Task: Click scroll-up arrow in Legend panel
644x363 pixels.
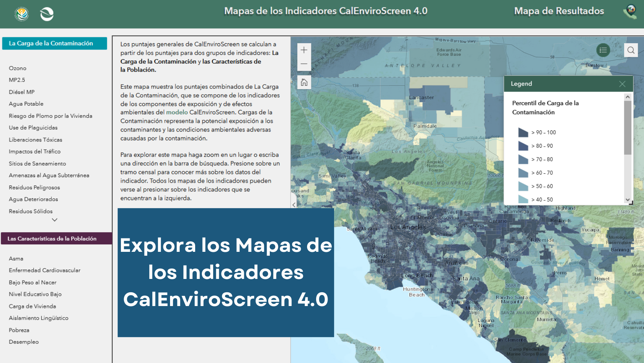Action: (x=628, y=97)
